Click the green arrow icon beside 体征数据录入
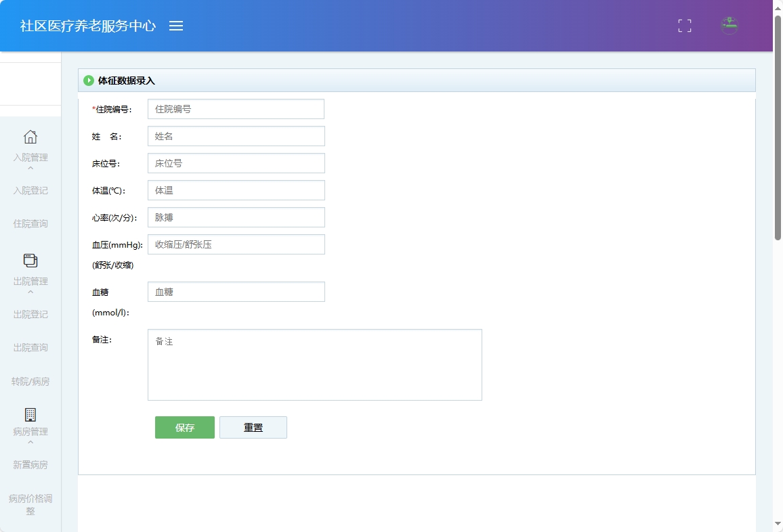The height and width of the screenshot is (532, 783). pos(89,80)
